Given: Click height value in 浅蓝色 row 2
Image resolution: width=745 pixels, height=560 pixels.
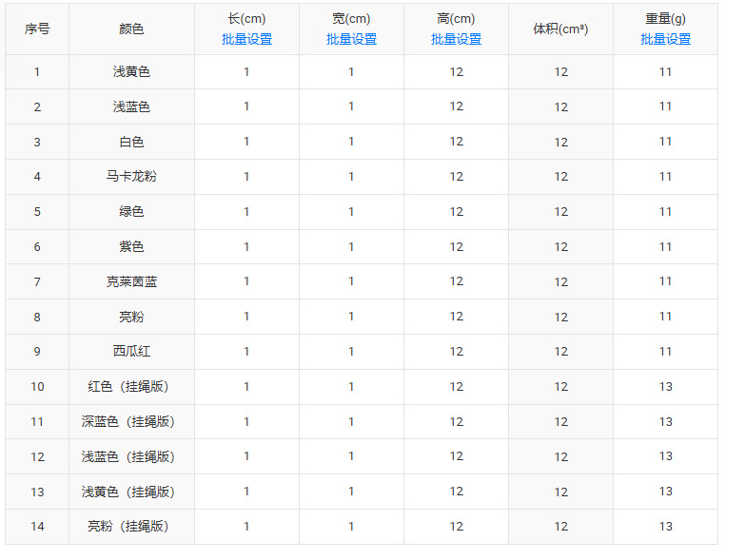Looking at the screenshot, I should coord(456,106).
